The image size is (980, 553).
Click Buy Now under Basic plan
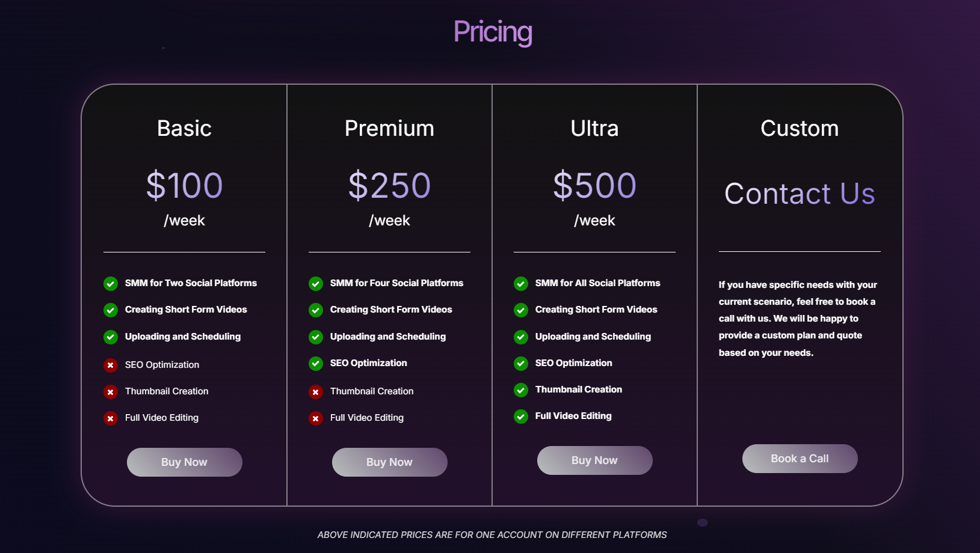pos(184,462)
